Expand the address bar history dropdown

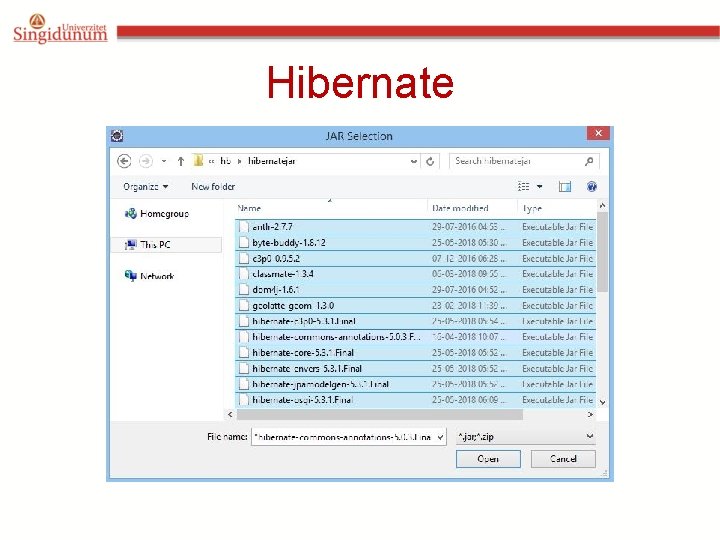coord(414,161)
